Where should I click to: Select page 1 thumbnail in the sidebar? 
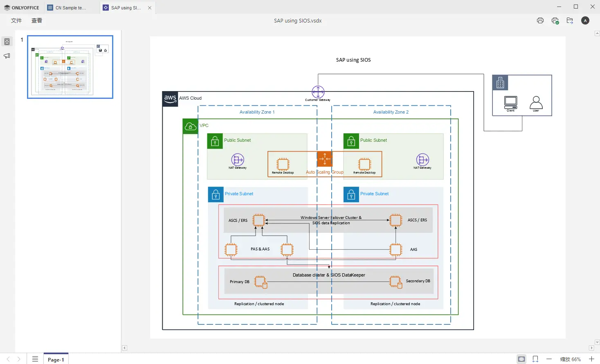click(x=70, y=67)
